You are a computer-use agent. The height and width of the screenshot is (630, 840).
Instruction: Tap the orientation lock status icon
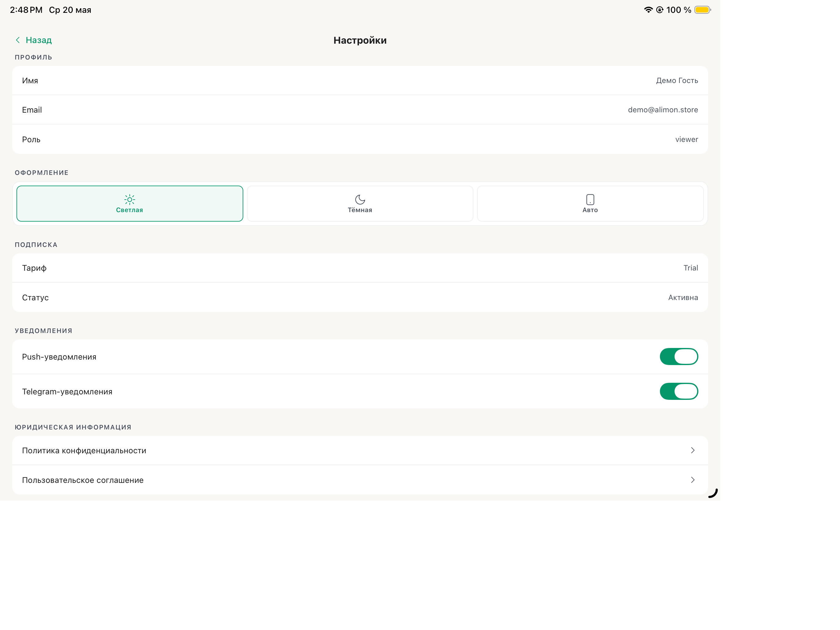[x=660, y=10]
